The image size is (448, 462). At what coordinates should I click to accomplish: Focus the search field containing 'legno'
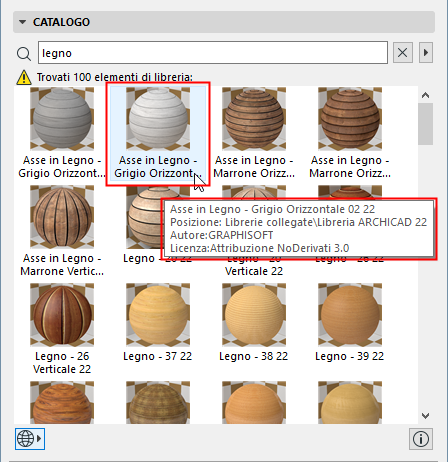tap(213, 53)
